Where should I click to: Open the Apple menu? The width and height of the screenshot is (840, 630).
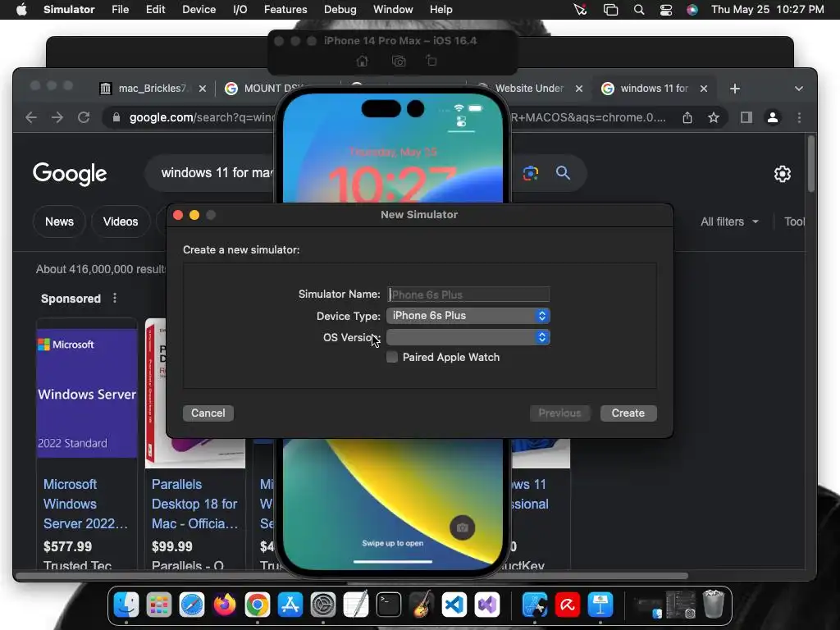point(21,10)
